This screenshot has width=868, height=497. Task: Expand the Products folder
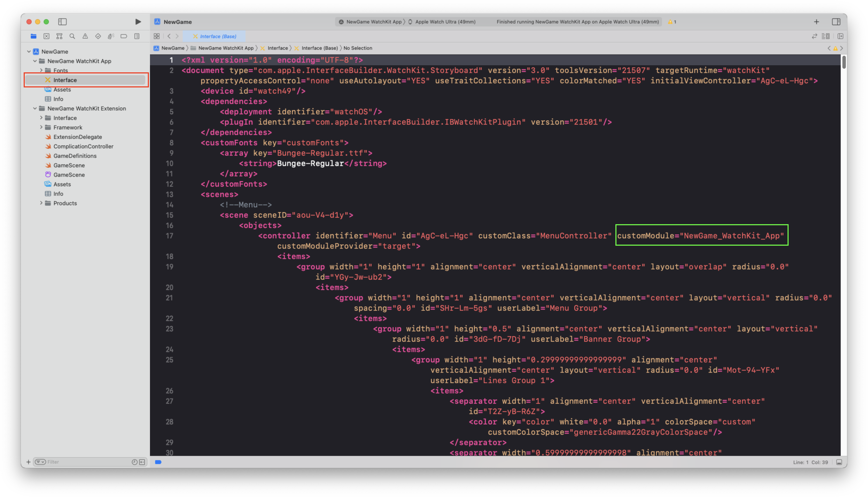pyautogui.click(x=41, y=203)
